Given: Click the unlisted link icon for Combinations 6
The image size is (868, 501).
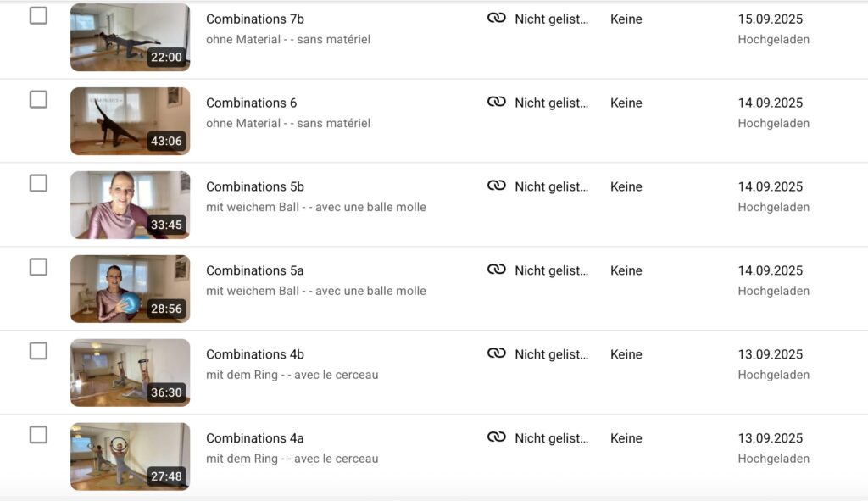Looking at the screenshot, I should coord(497,103).
